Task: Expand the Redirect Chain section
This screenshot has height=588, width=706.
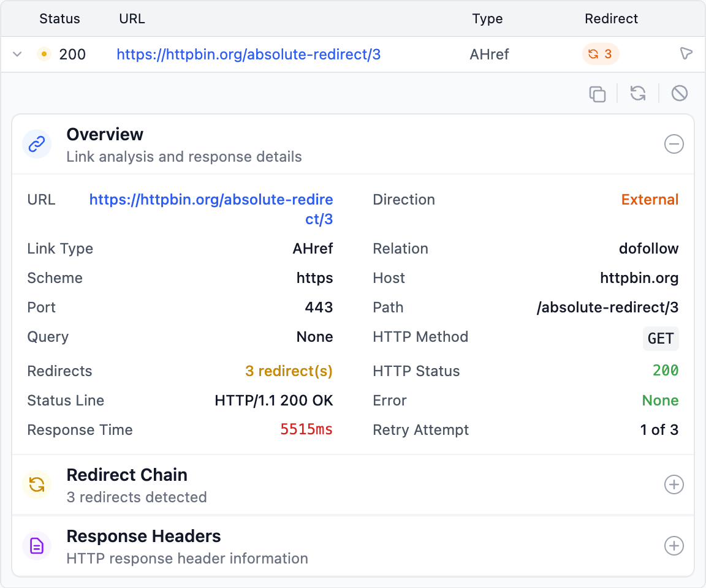Action: click(x=674, y=485)
